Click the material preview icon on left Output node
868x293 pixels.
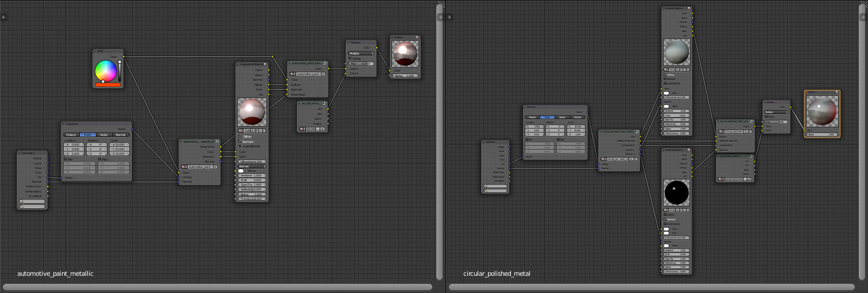point(417,37)
